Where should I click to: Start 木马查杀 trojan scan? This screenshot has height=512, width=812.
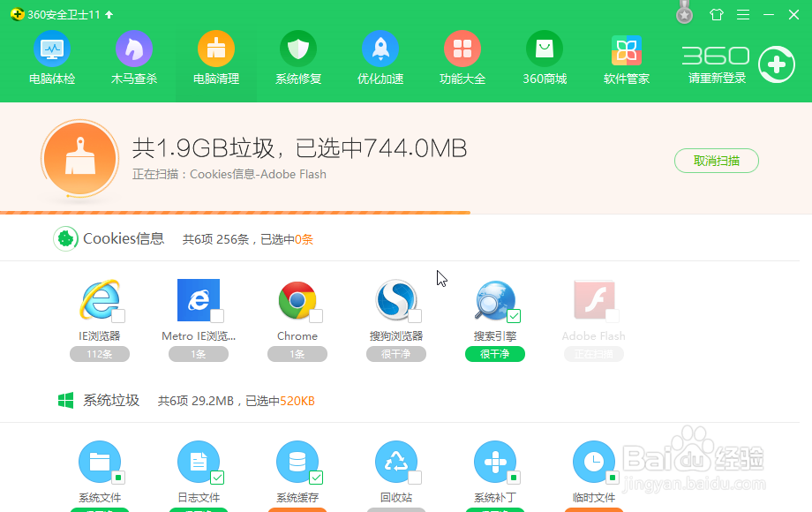[133, 57]
